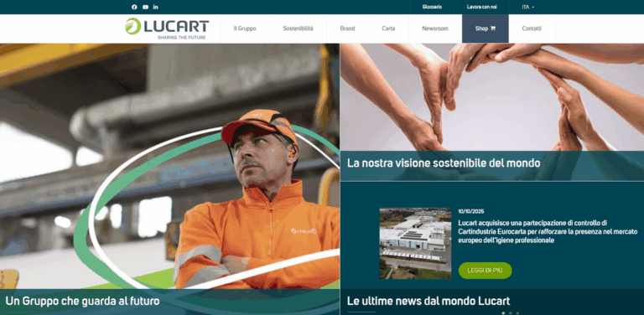This screenshot has width=644, height=315.
Task: Open La nostra visione sostenibile del mondo
Action: [444, 163]
